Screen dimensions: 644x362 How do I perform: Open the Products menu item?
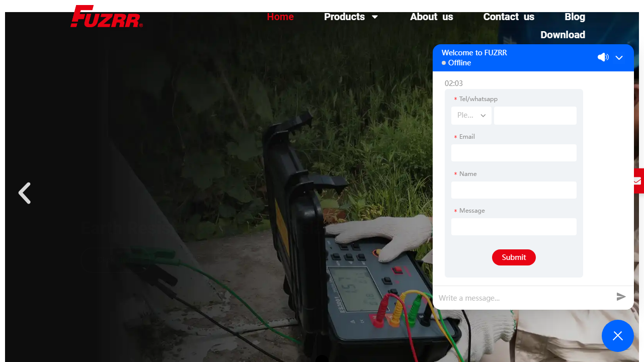(x=344, y=17)
